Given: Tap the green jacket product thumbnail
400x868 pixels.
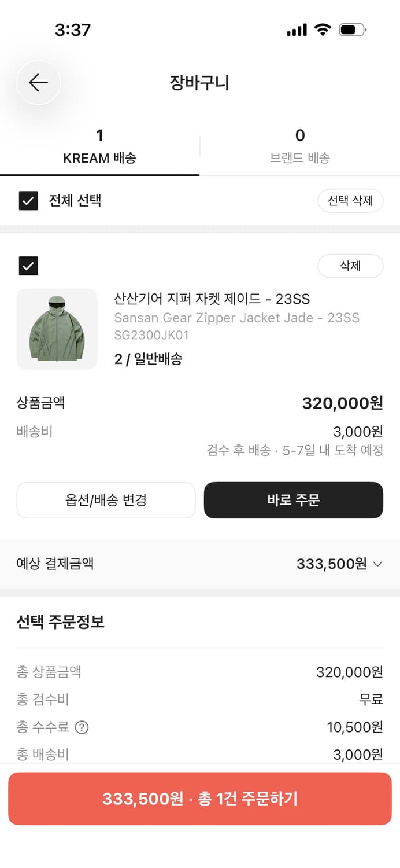Looking at the screenshot, I should 57,329.
